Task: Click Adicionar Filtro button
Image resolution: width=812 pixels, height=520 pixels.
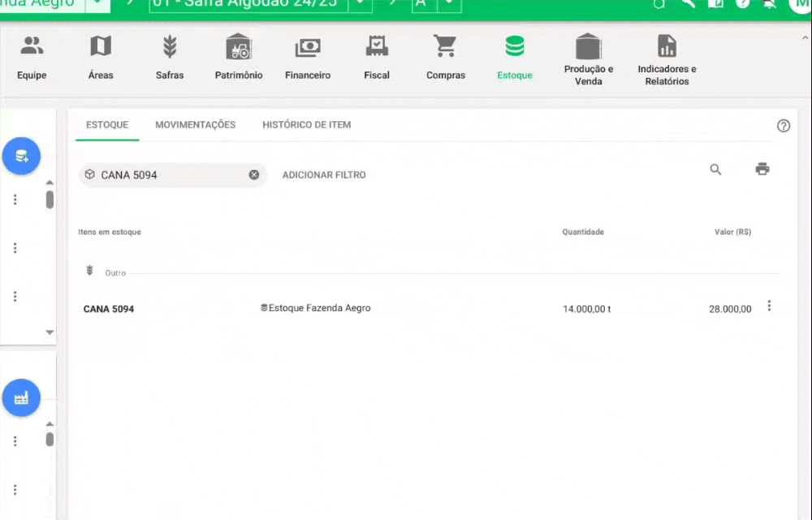Action: (324, 175)
